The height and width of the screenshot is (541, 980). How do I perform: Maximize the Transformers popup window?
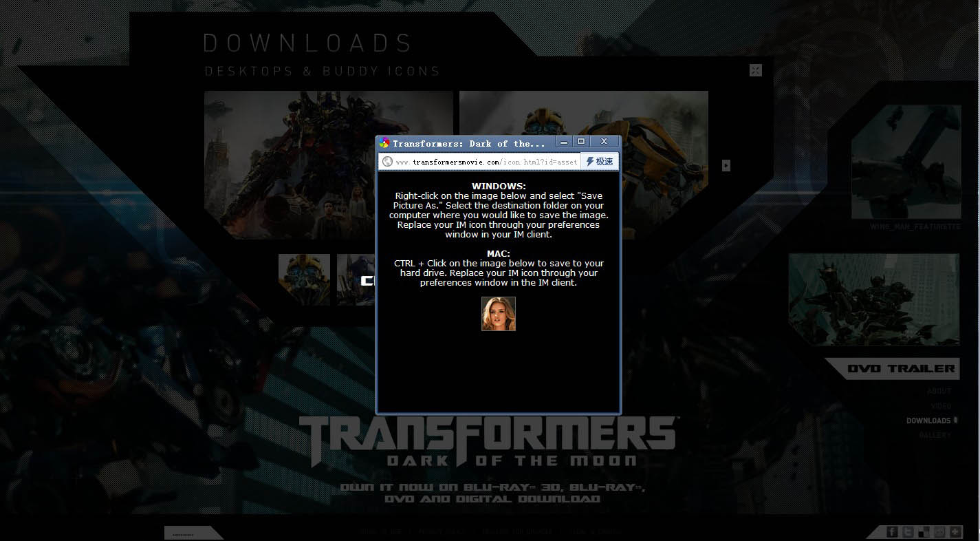581,142
